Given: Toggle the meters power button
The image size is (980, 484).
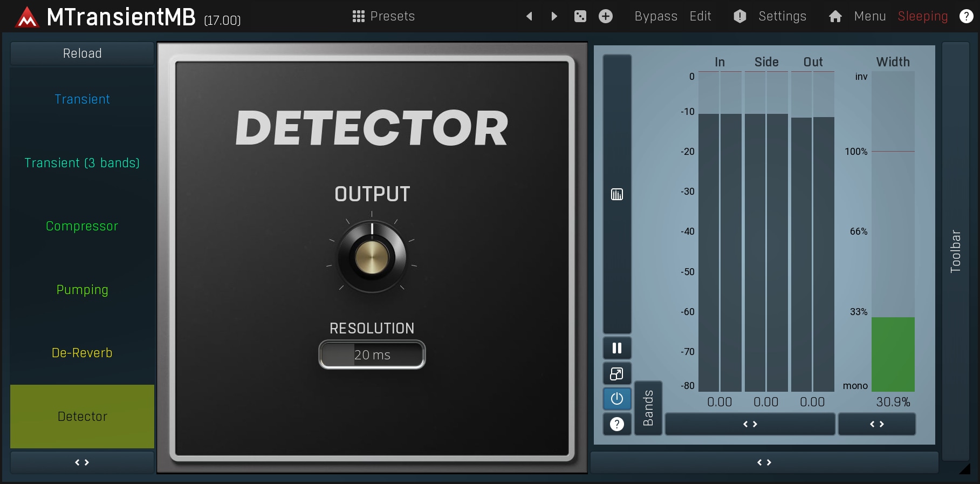Looking at the screenshot, I should click(x=617, y=399).
